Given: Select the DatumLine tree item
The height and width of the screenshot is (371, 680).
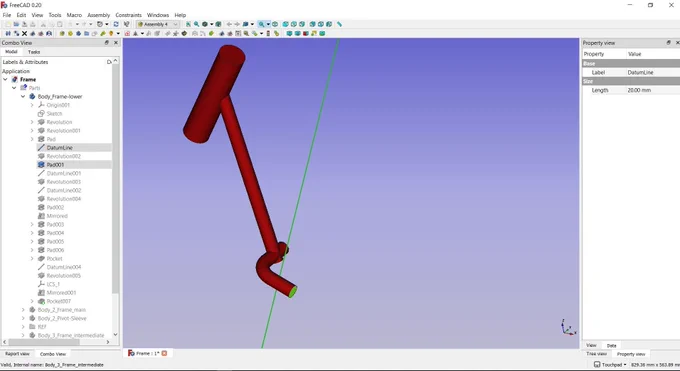Looking at the screenshot, I should (x=59, y=148).
